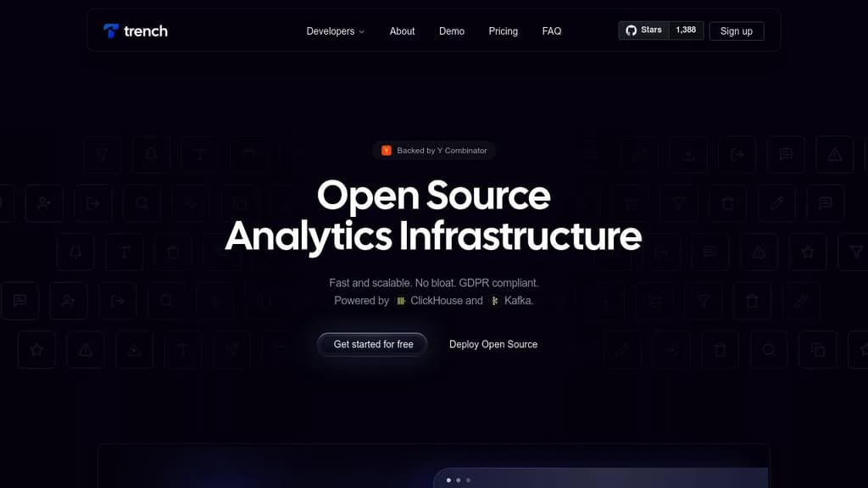Click the Kafka logo icon
Screen dimensions: 868x488
[x=495, y=301]
